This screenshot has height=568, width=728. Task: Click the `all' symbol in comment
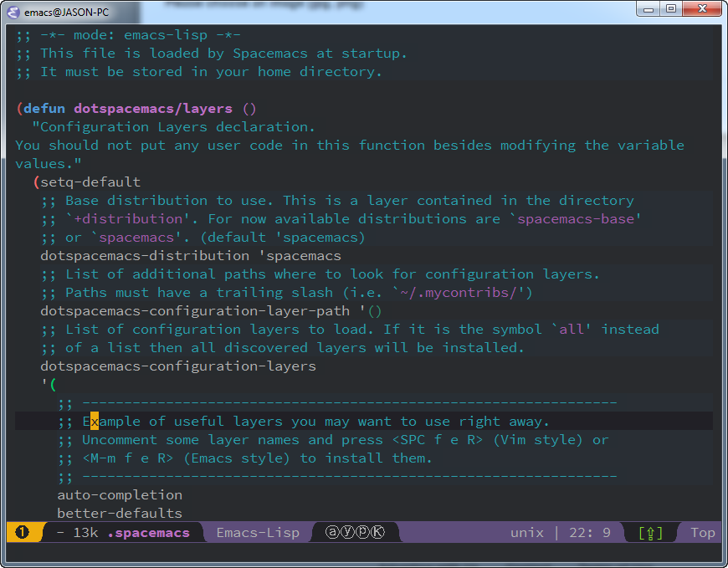pyautogui.click(x=571, y=330)
